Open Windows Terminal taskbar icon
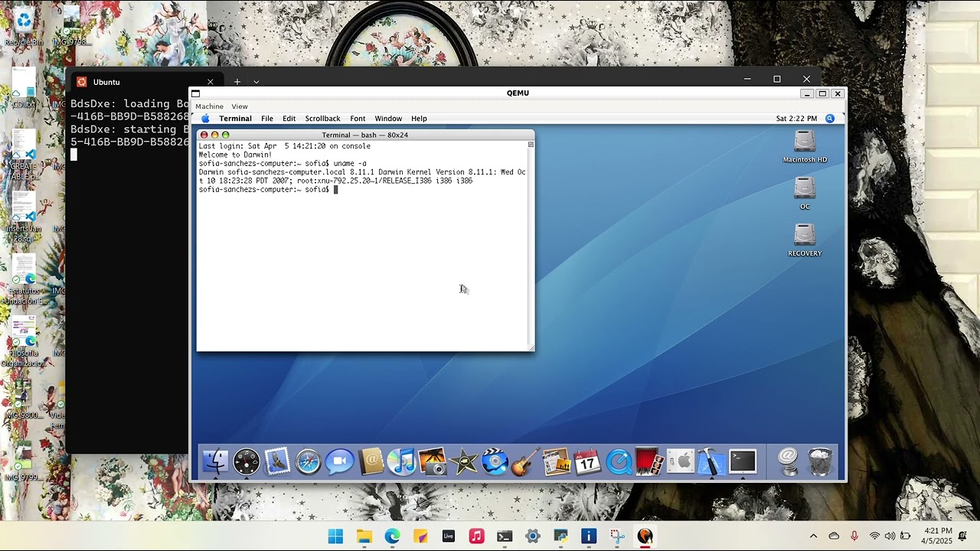Image resolution: width=980 pixels, height=551 pixels. 505,536
